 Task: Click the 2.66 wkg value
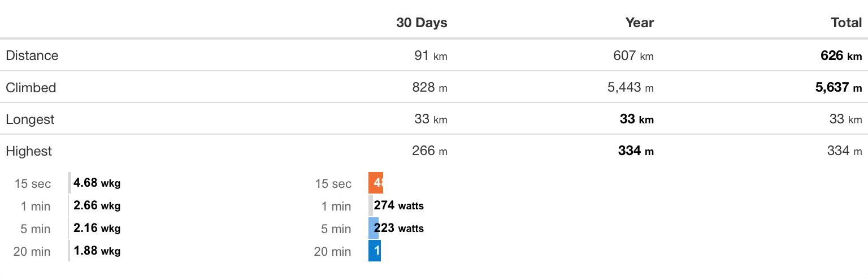(x=97, y=206)
